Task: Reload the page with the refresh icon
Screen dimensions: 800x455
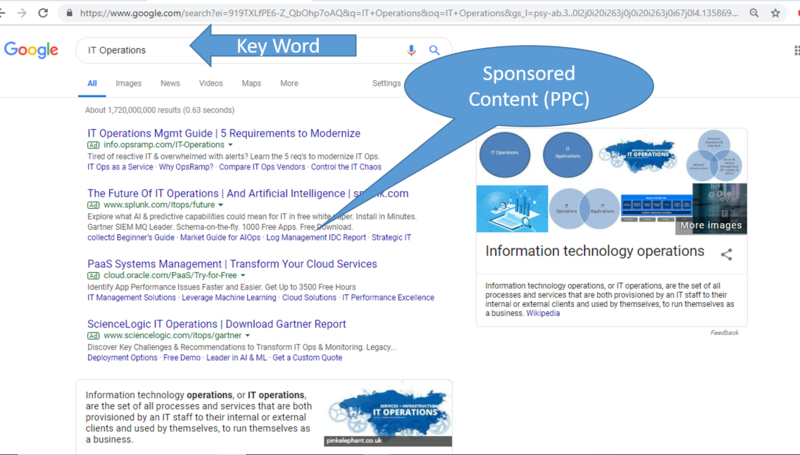Action: (x=43, y=13)
